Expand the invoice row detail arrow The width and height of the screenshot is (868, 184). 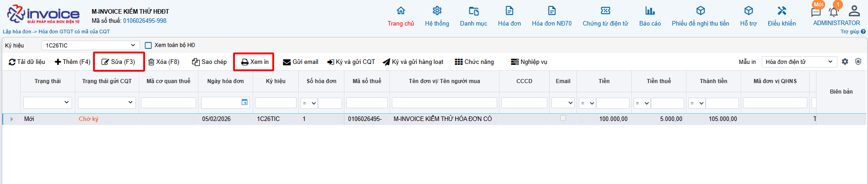click(x=12, y=119)
